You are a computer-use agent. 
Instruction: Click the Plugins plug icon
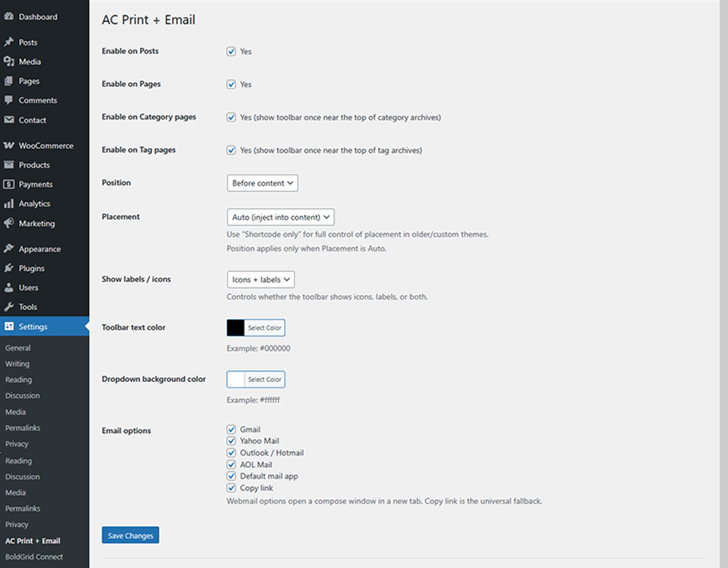(x=9, y=269)
